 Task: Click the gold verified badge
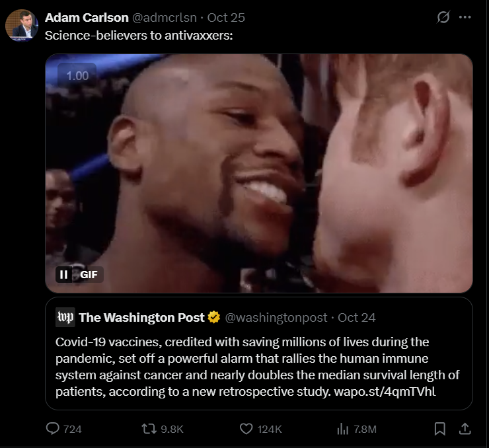[214, 317]
